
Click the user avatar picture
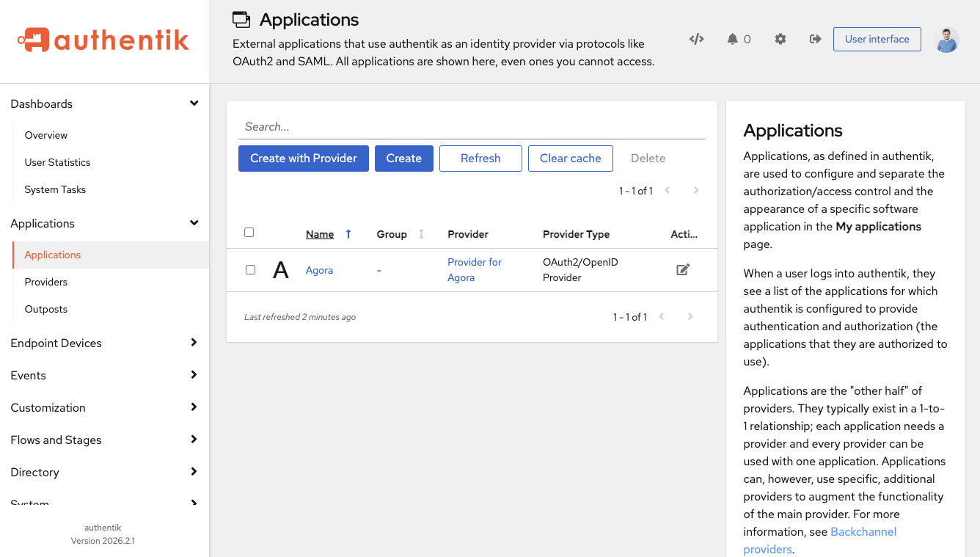(x=946, y=40)
